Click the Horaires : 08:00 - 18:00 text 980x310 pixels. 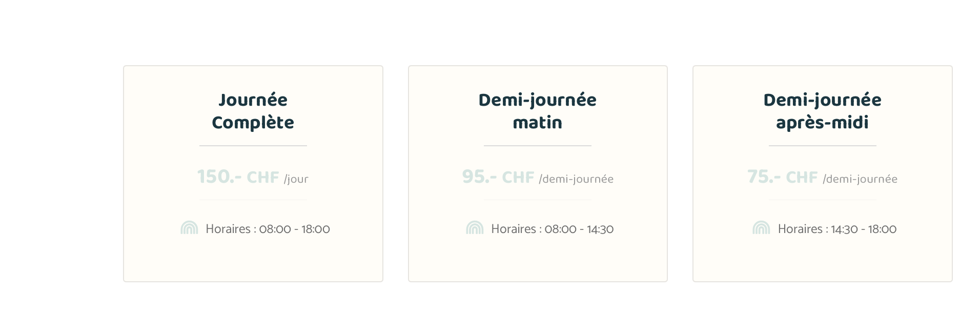click(268, 229)
